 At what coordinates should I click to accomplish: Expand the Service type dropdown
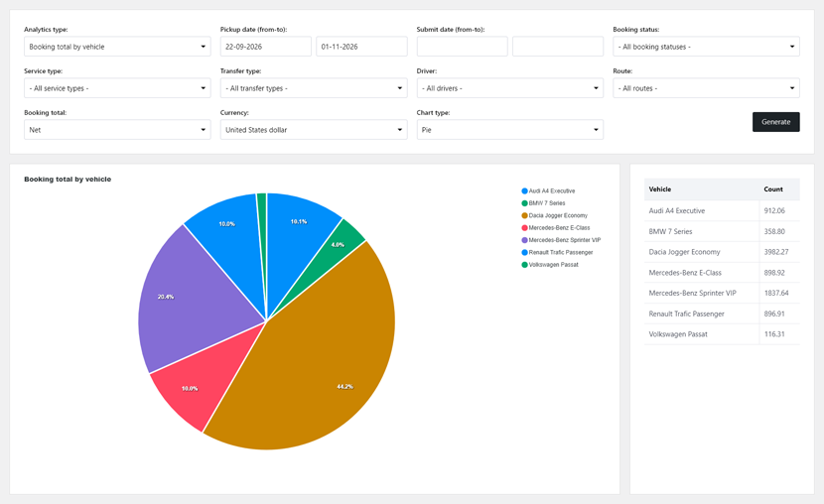pos(117,88)
